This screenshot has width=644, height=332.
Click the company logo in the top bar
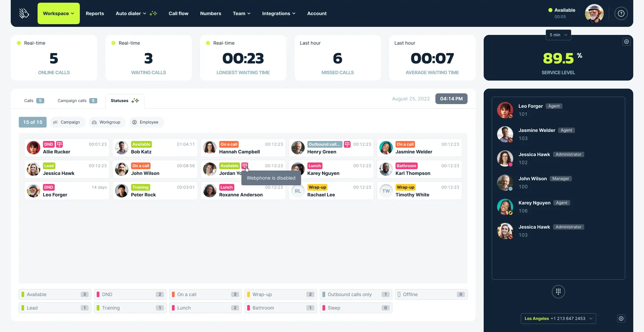[23, 13]
